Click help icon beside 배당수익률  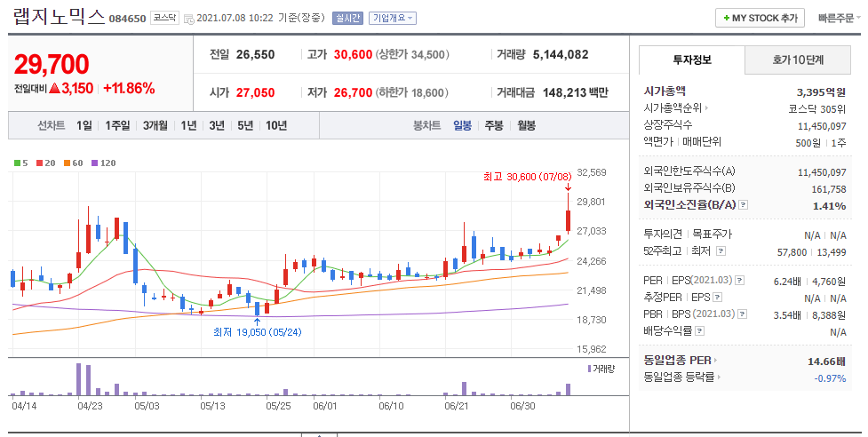(x=700, y=330)
